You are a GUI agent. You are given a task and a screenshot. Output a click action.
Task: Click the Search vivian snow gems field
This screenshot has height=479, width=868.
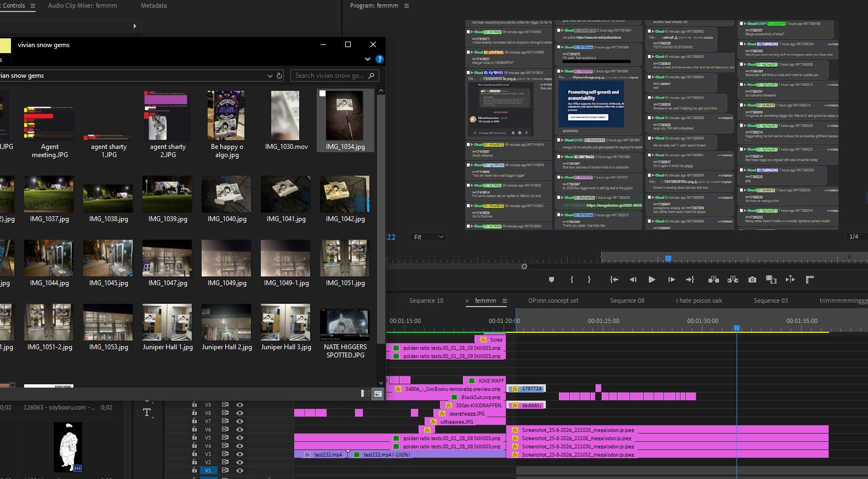334,76
